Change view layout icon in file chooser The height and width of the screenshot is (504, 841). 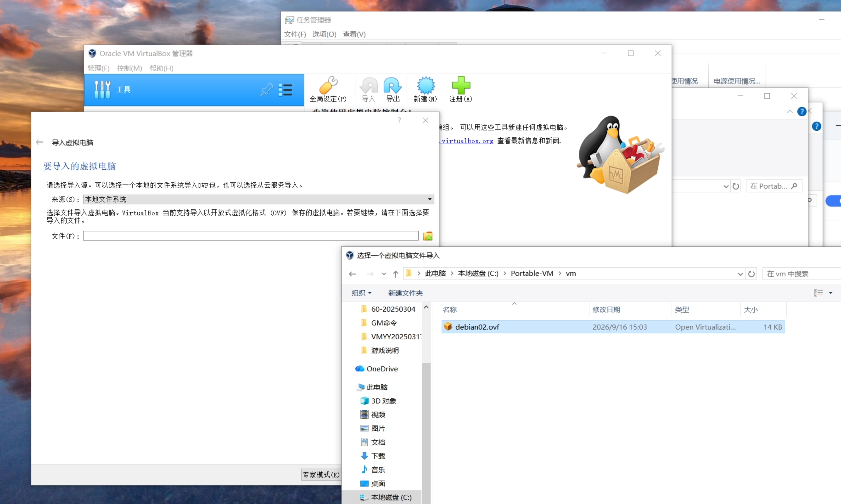click(818, 293)
